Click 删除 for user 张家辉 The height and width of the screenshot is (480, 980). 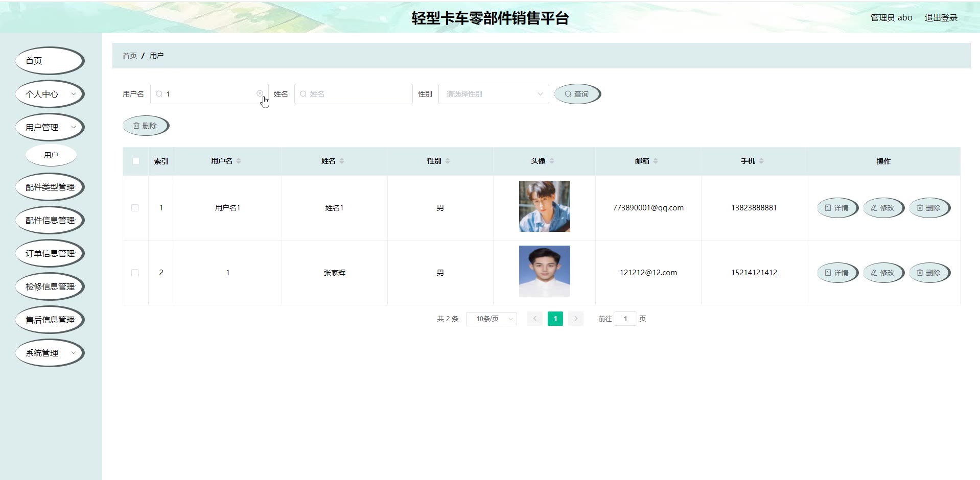(x=929, y=273)
